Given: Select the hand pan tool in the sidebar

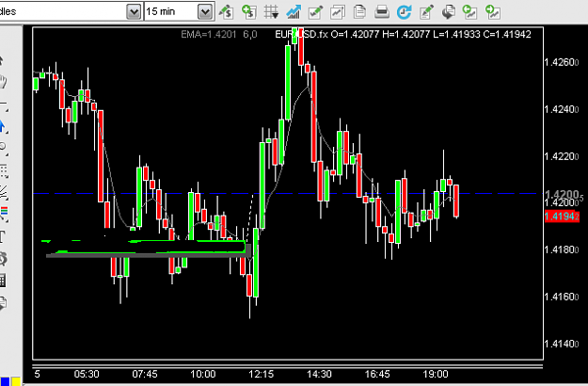Looking at the screenshot, I should [3, 82].
